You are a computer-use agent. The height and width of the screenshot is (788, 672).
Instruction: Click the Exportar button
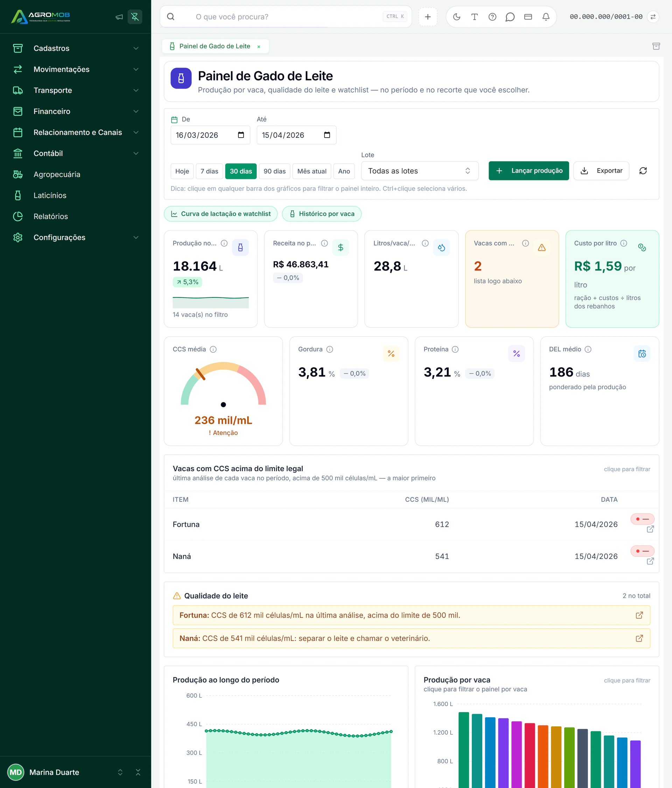click(x=601, y=171)
